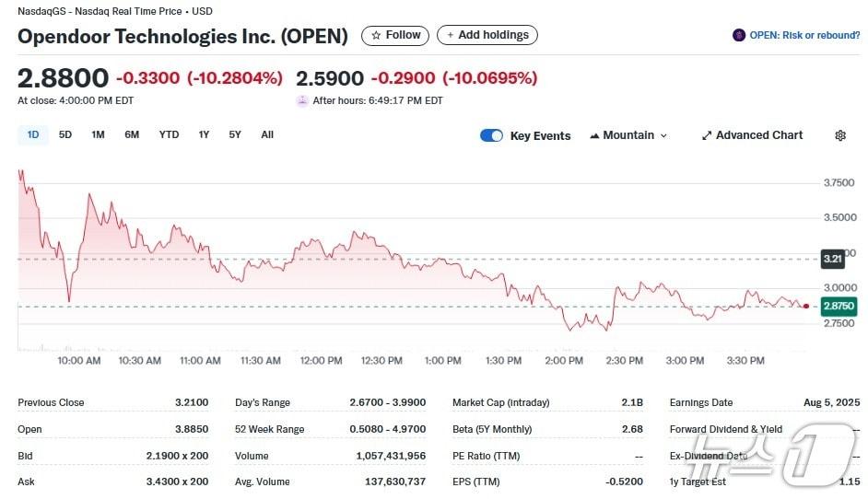Click the purple after-hours moon icon
This screenshot has width=868, height=499.
[302, 100]
